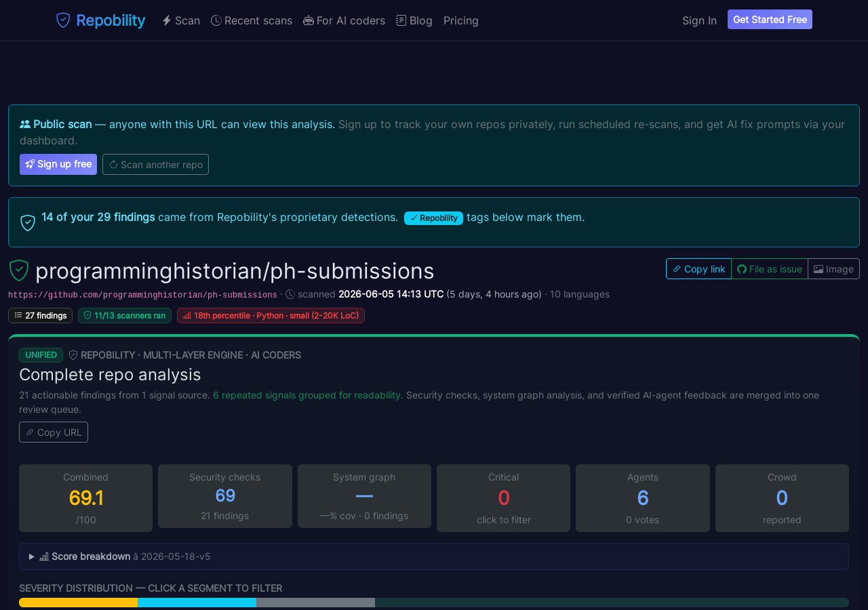The image size is (868, 610).
Task: Open the Pricing page
Action: pos(461,20)
